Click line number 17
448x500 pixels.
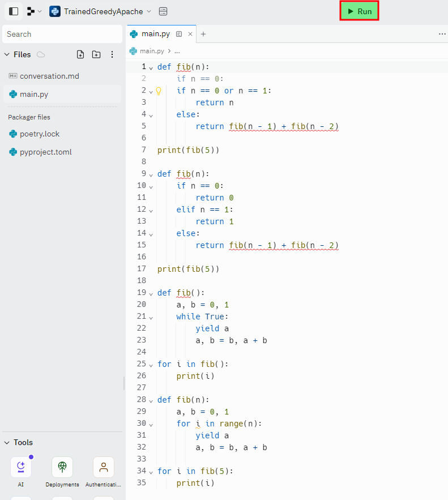coord(142,268)
